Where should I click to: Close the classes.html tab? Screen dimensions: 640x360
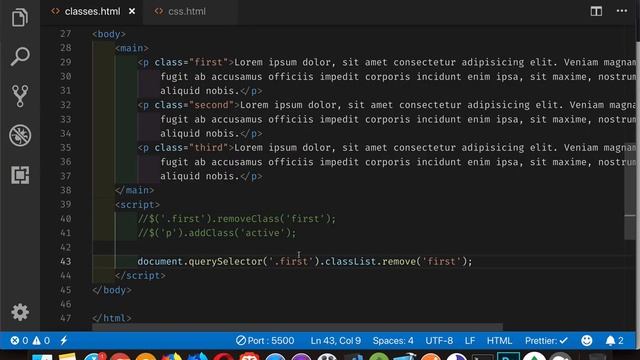pos(132,11)
